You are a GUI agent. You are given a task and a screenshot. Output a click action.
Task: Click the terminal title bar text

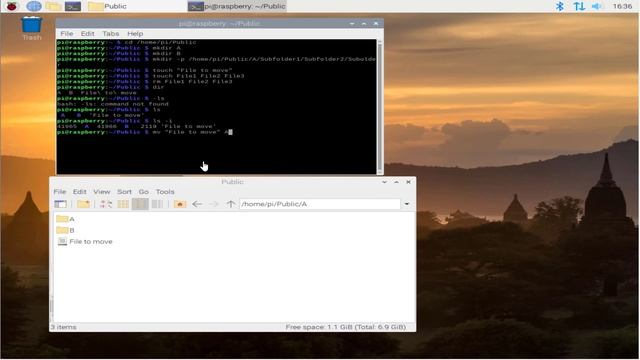(219, 24)
